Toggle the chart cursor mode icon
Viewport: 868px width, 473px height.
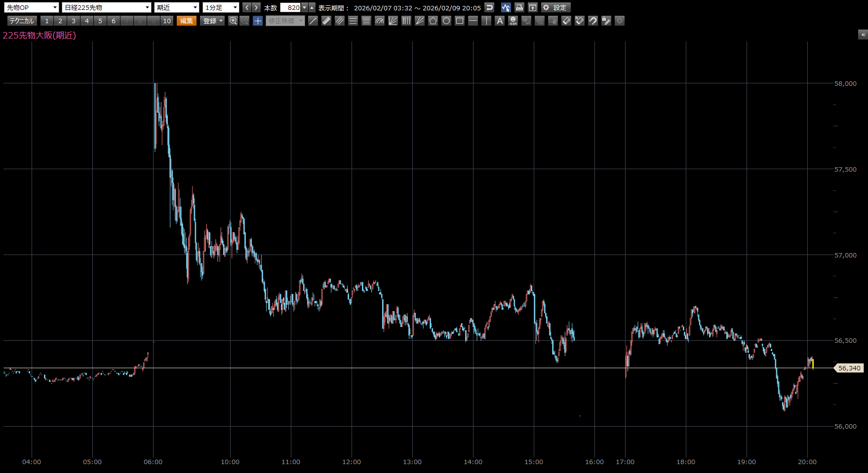tap(506, 7)
